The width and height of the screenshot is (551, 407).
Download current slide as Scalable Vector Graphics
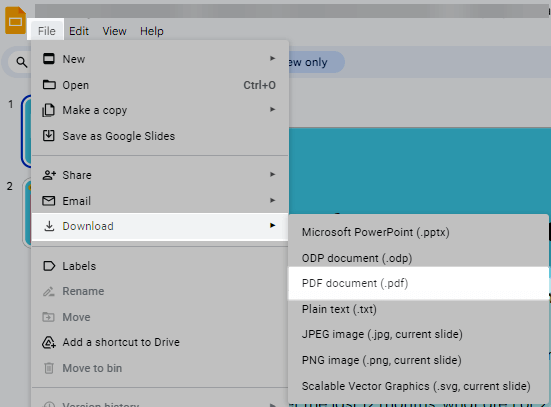[x=418, y=386]
